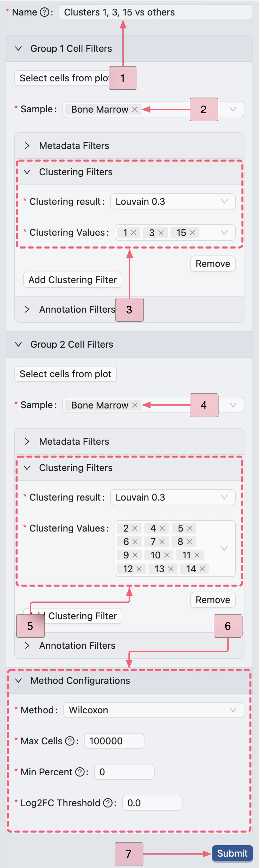Viewport: 259px width, 868px height.
Task: Edit the Name input field text
Action: (x=155, y=12)
